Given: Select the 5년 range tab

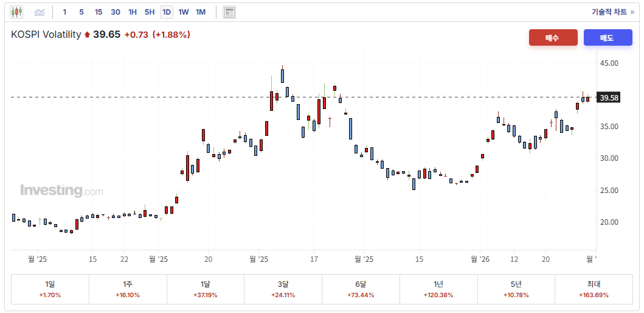Looking at the screenshot, I should [x=516, y=289].
